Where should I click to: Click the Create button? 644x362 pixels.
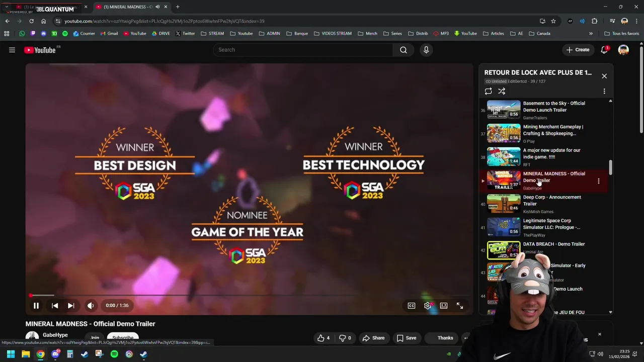pos(578,50)
